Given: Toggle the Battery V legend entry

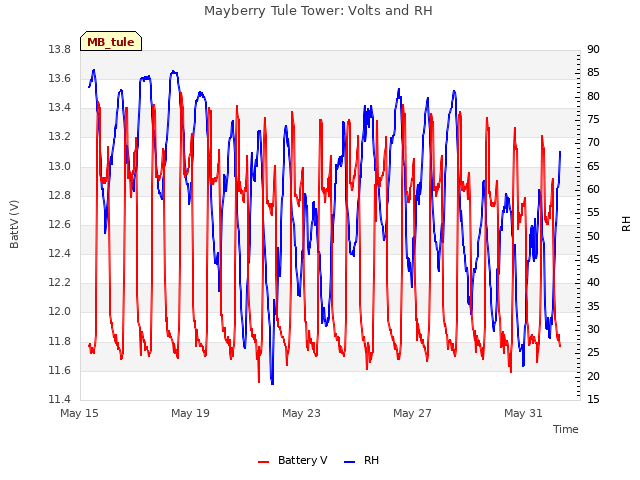Looking at the screenshot, I should pos(292,460).
